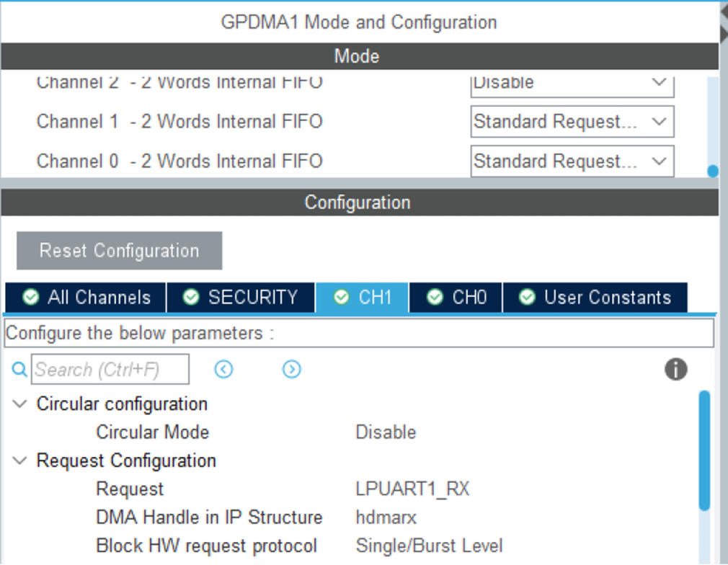The width and height of the screenshot is (728, 565).
Task: Click the green check on User Constants tab
Action: point(527,297)
